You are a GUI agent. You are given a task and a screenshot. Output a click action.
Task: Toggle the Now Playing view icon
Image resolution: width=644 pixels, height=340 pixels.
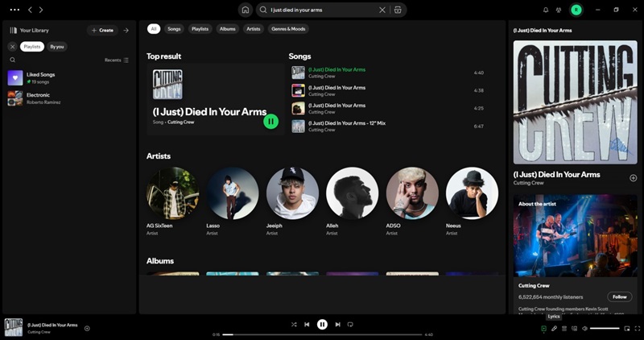[x=544, y=329]
